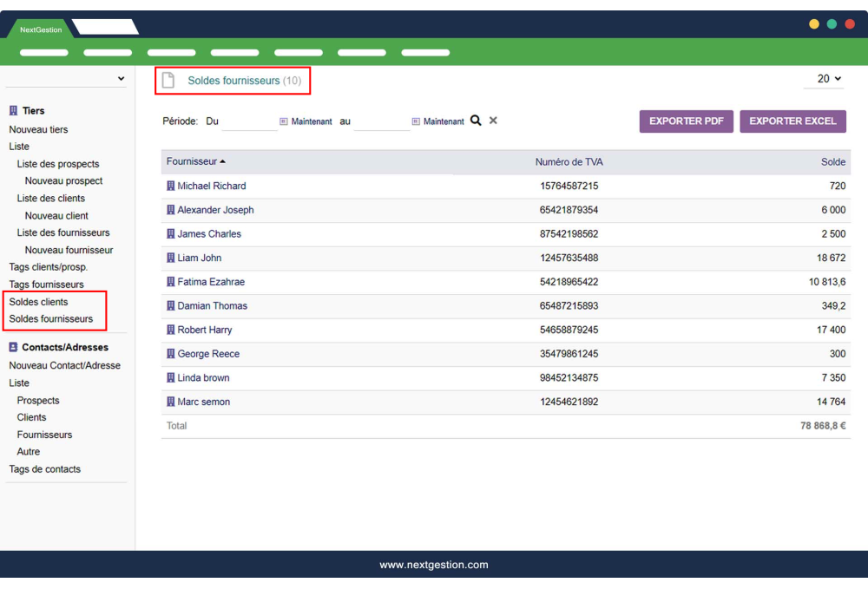This screenshot has height=589, width=868.
Task: Click Contacts/Adresses section icon in sidebar
Action: (13, 348)
